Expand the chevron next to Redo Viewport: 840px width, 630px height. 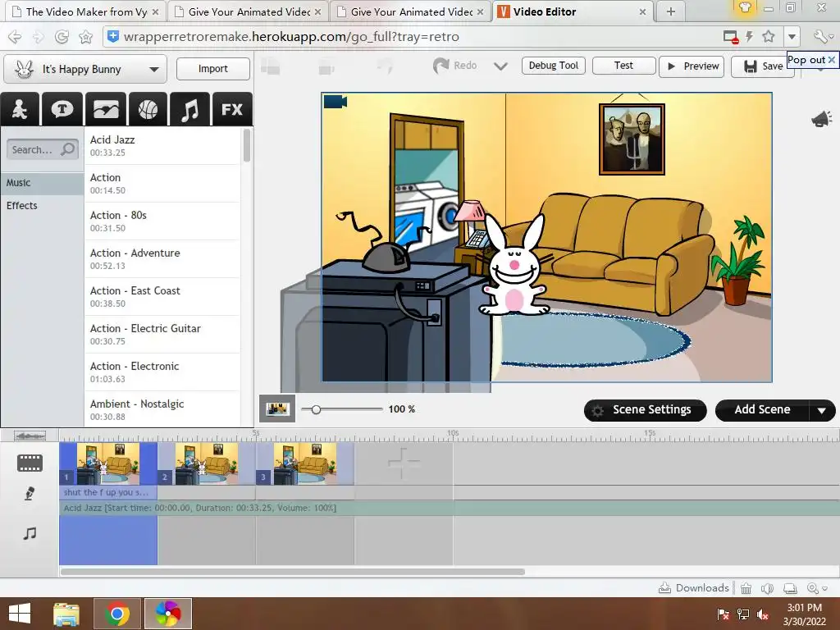pos(500,66)
